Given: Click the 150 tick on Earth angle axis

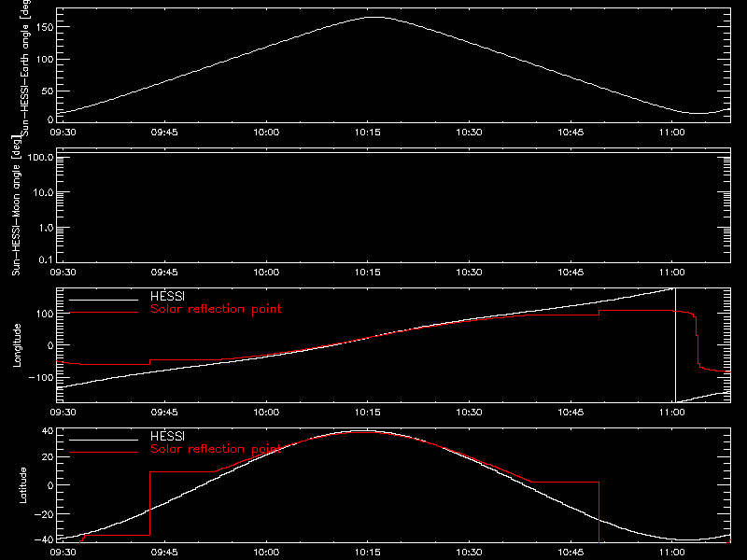Looking at the screenshot, I should tap(45, 27).
